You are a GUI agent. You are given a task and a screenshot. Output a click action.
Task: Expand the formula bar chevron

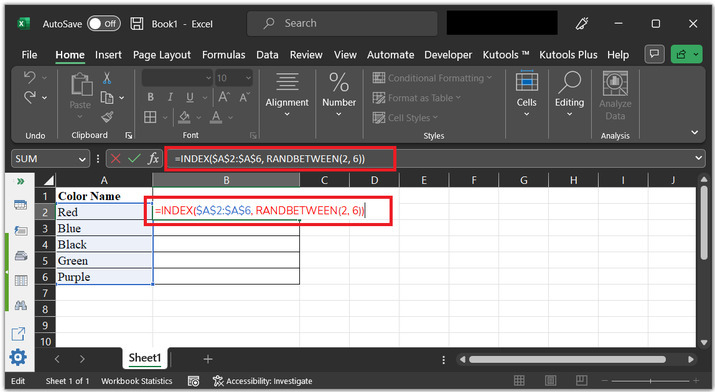pos(698,158)
